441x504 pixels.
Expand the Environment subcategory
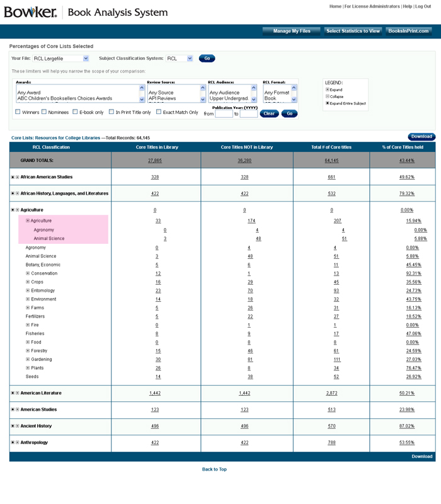click(28, 299)
